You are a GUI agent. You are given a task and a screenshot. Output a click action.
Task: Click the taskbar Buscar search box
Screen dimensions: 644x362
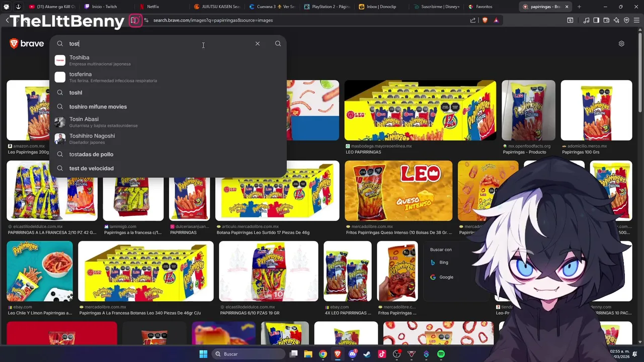point(249,354)
